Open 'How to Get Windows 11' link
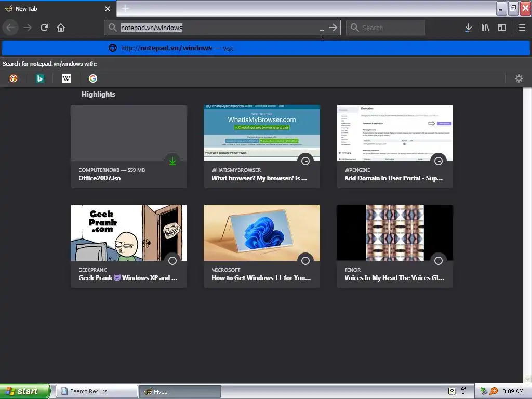The height and width of the screenshot is (399, 532). [261, 278]
